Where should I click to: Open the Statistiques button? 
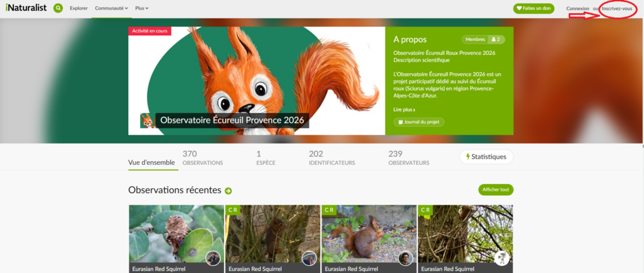[486, 157]
